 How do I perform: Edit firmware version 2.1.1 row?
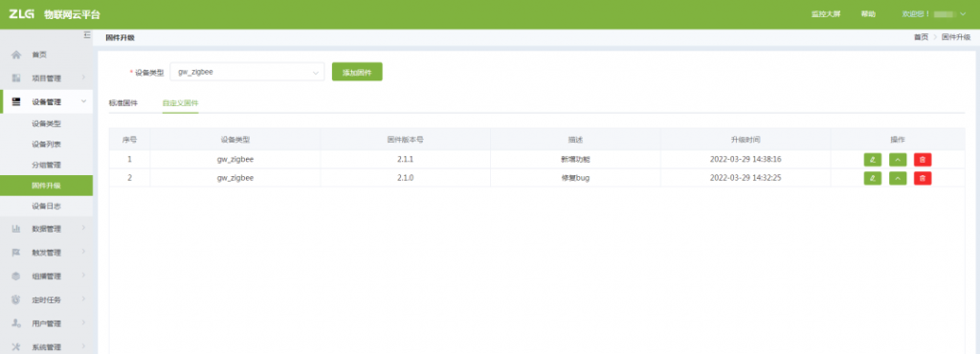[873, 159]
